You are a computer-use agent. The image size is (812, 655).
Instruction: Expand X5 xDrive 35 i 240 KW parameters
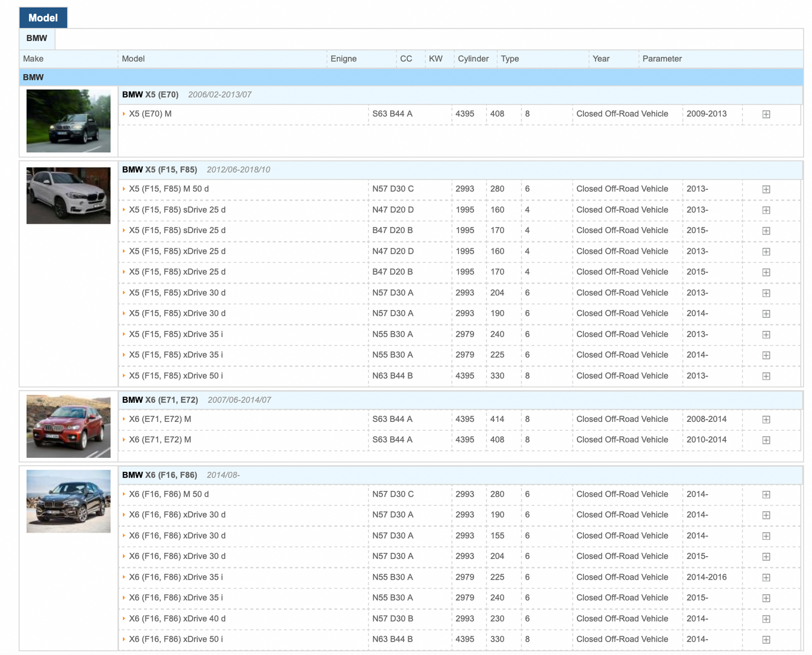pos(766,335)
